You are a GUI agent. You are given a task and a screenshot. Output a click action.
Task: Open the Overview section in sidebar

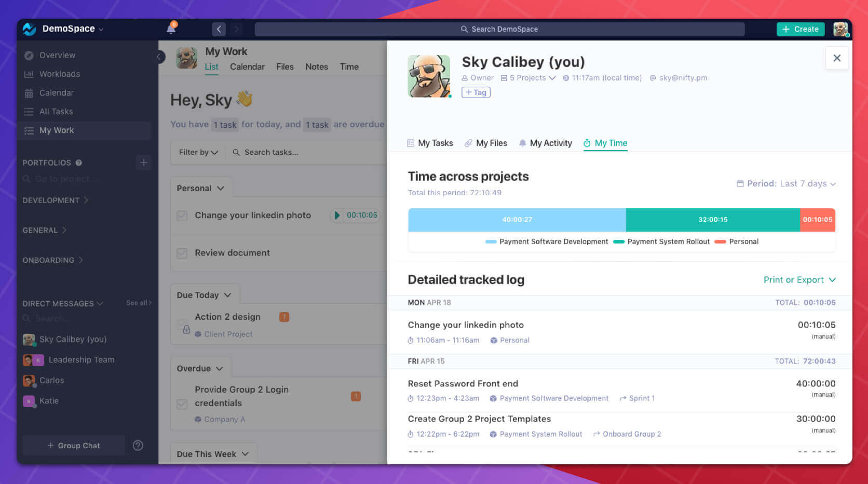point(56,55)
